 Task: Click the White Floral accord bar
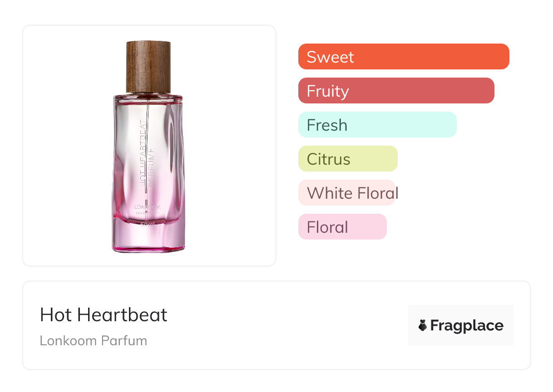347,193
